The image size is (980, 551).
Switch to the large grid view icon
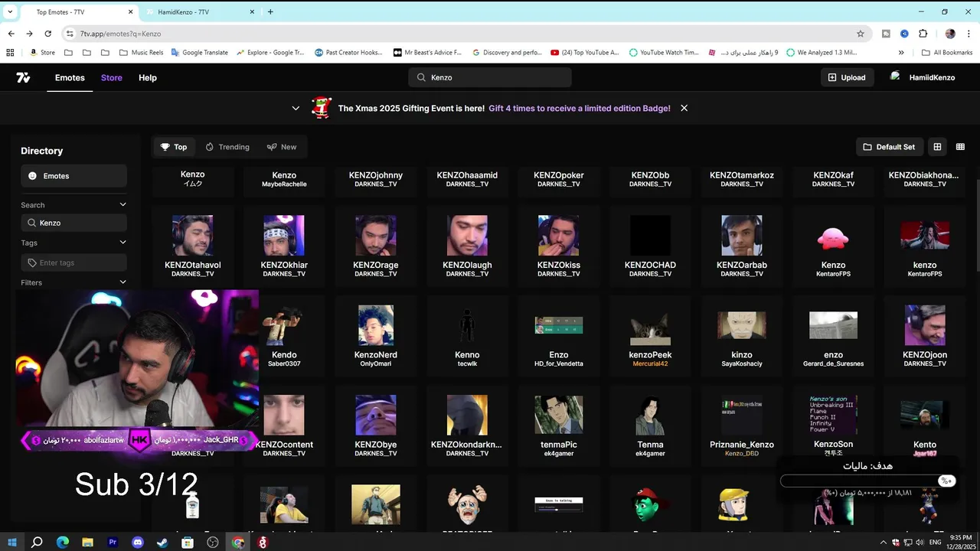(937, 147)
